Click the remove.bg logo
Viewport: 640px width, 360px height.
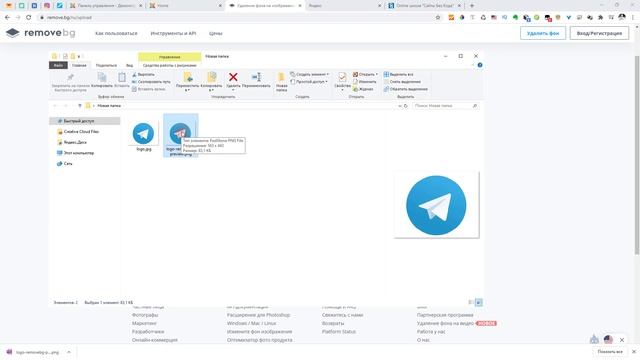coord(40,33)
